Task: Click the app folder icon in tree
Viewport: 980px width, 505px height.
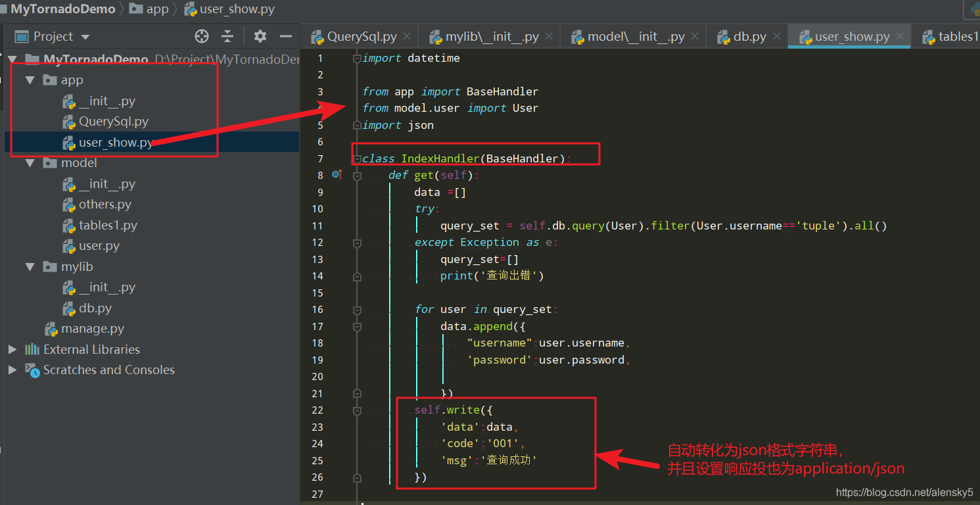Action: 50,80
